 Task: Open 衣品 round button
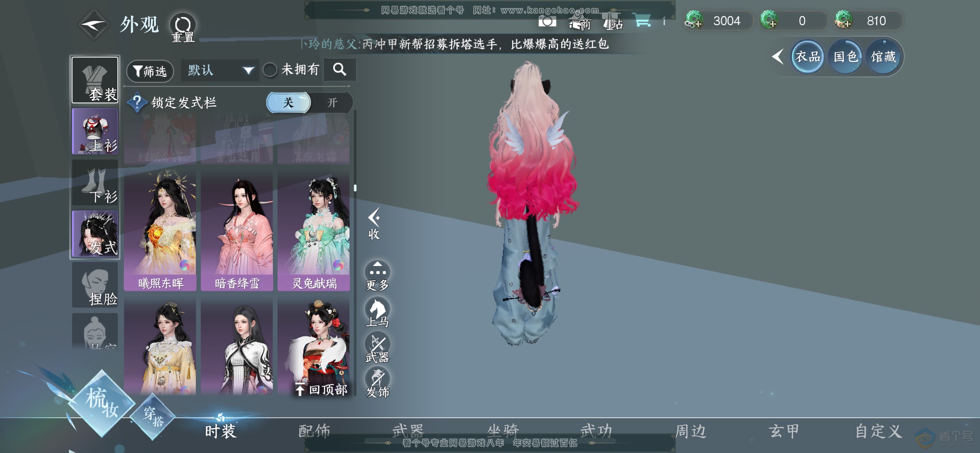tap(808, 57)
